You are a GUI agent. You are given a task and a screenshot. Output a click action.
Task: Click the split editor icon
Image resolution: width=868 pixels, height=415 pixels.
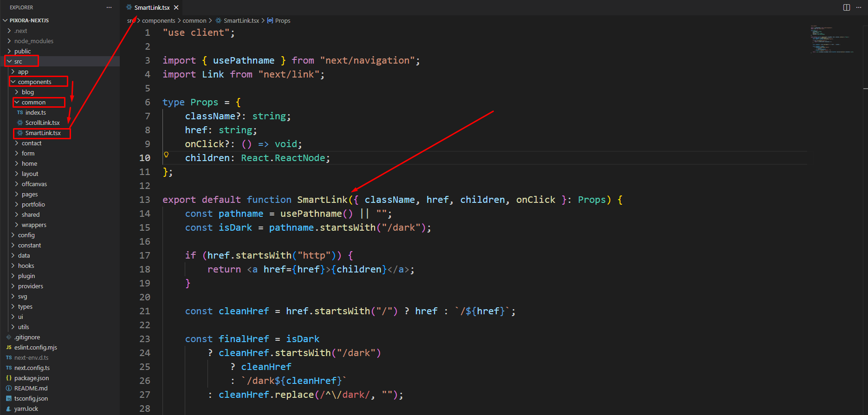[x=847, y=7]
